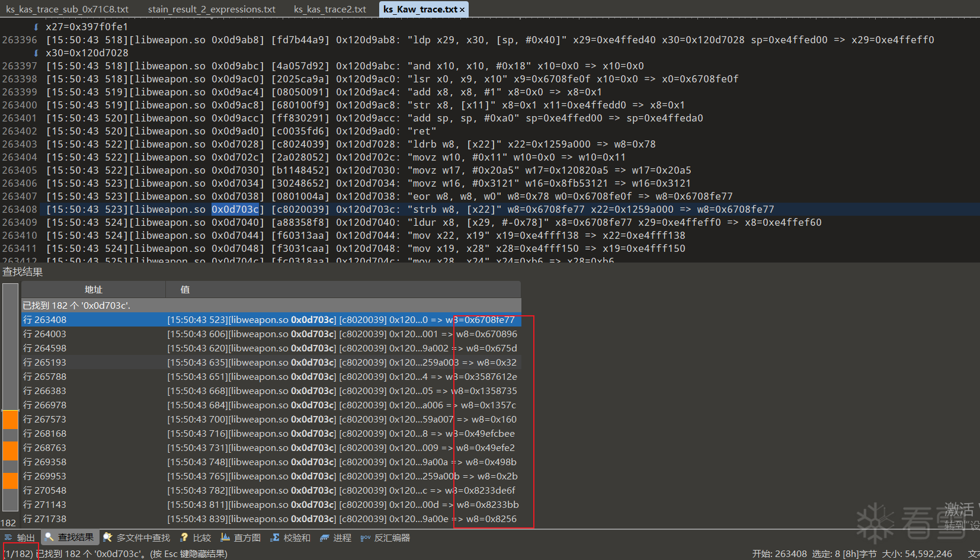
Task: Click the 地址 column header
Action: [94, 289]
